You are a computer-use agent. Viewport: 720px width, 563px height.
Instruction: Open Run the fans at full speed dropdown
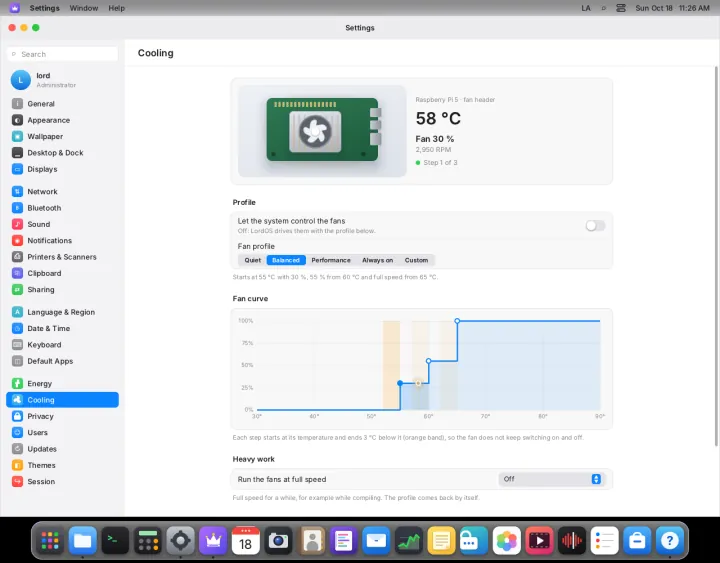click(551, 479)
